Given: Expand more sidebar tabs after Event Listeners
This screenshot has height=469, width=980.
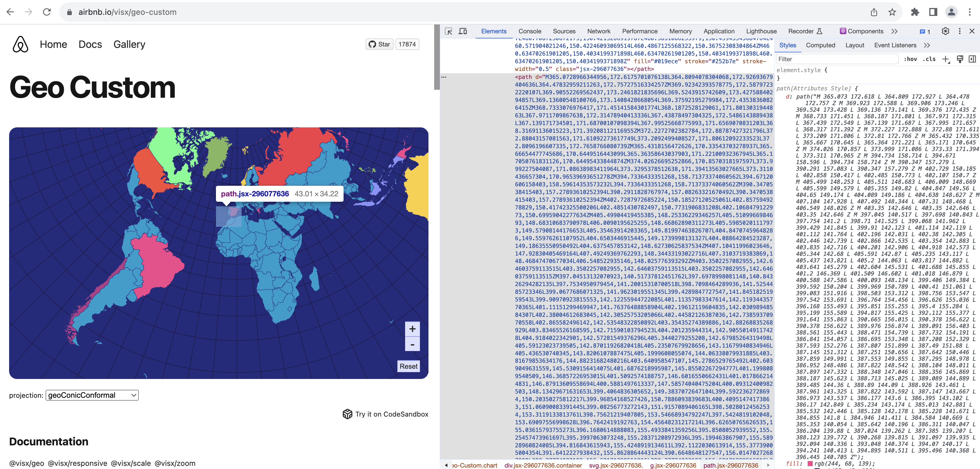Looking at the screenshot, I should click(927, 45).
